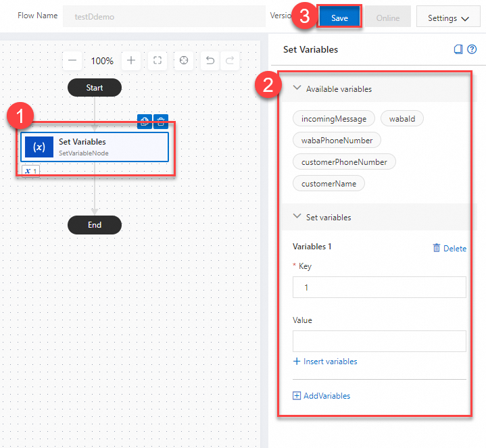Image resolution: width=486 pixels, height=448 pixels.
Task: Zoom out the canvas with minus button
Action: click(72, 60)
